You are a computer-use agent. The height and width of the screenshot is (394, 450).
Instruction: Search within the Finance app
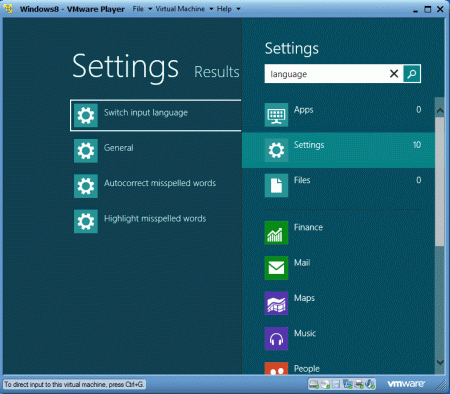(276, 233)
